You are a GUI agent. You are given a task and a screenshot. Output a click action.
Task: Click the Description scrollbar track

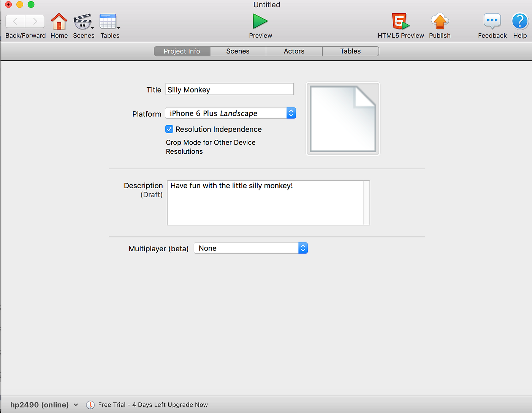(367, 203)
